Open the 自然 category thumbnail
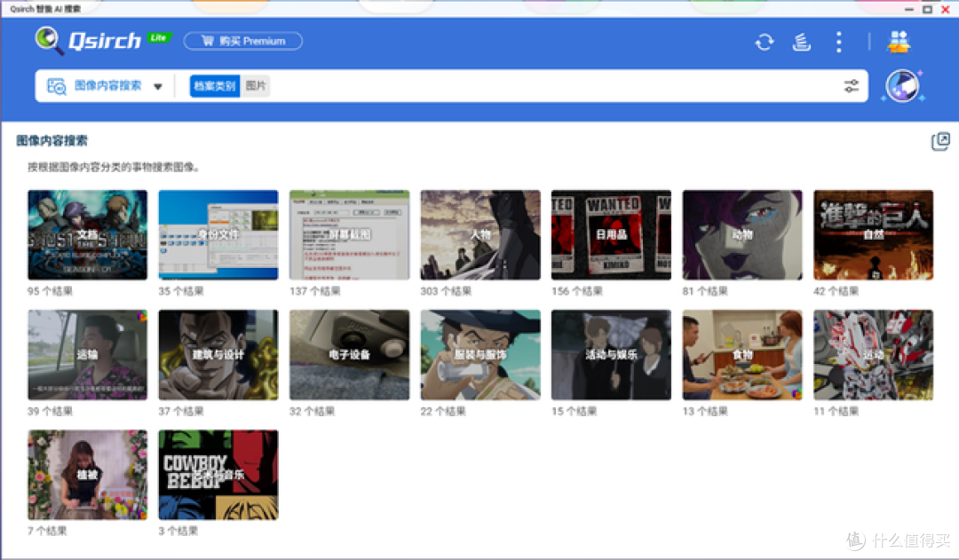 click(x=874, y=235)
